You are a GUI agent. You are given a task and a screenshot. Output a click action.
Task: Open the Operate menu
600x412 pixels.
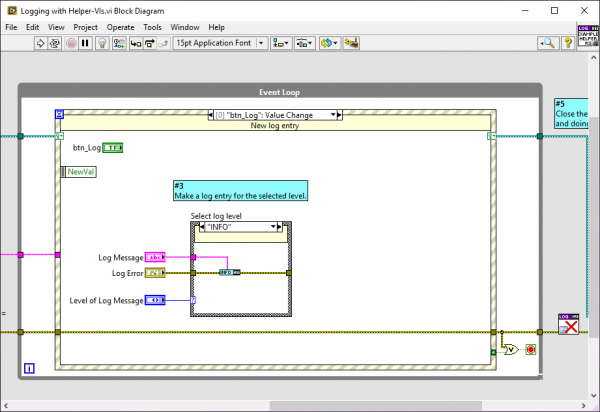pos(118,26)
